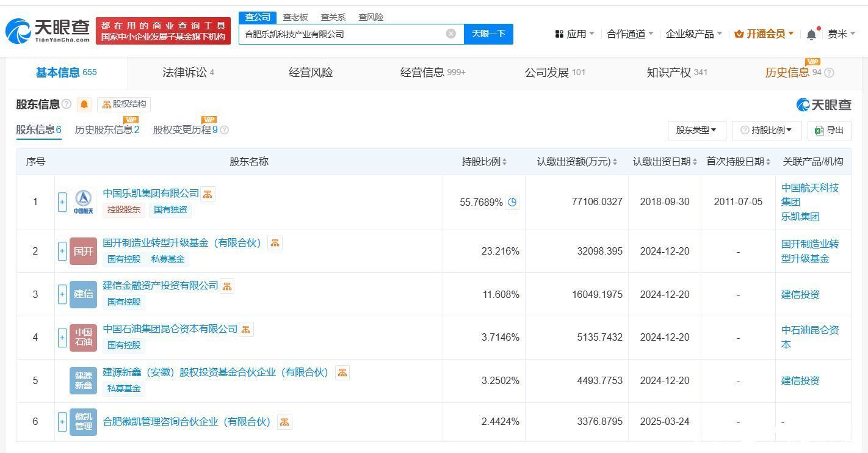Viewport: 868px width, 453px height.
Task: Open equity structure icon for 中国乐凯集团有限公司
Action: point(208,194)
